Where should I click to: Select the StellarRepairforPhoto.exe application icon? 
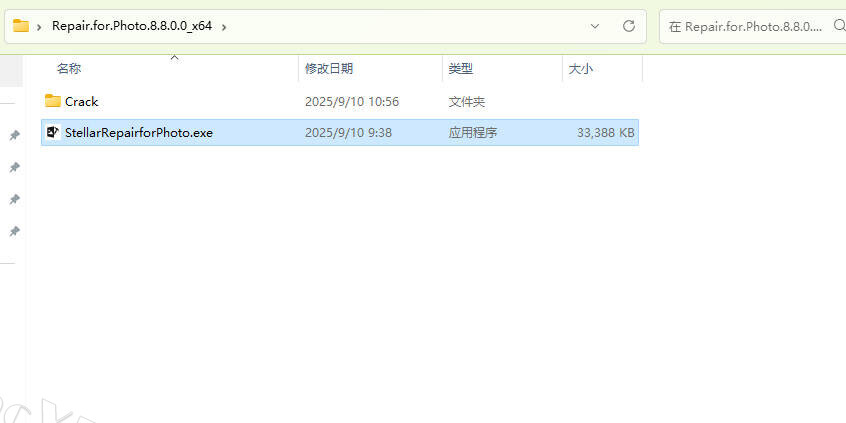point(53,132)
